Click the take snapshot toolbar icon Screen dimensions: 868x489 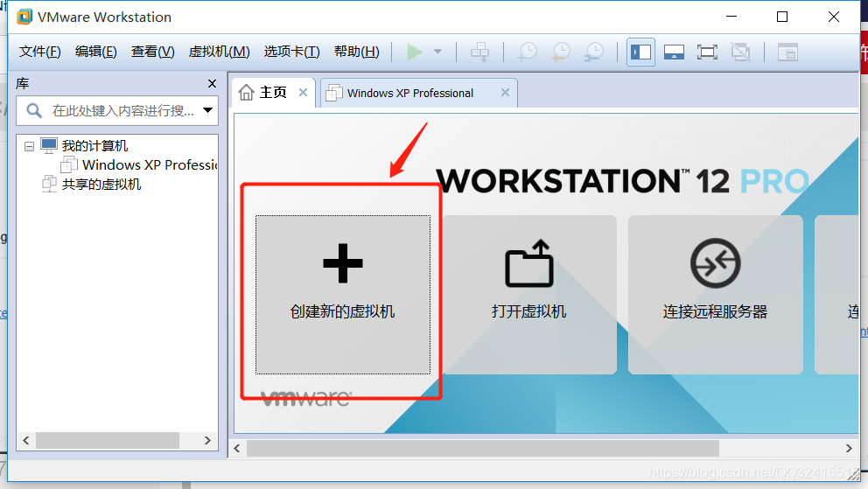[x=527, y=52]
